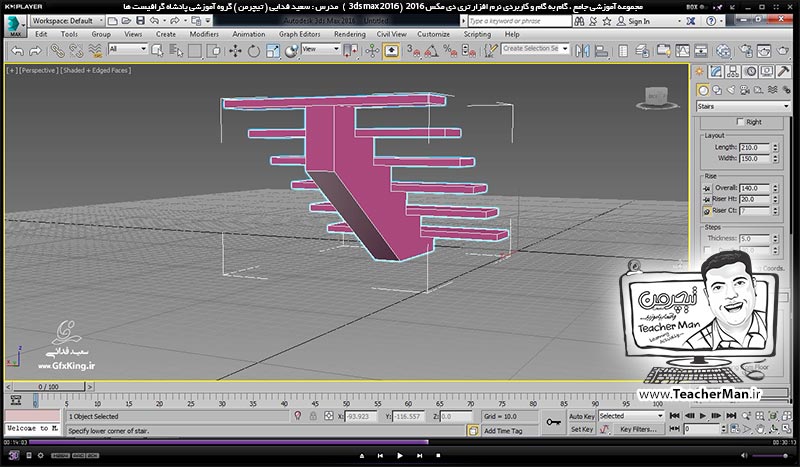Switch to the Utilities hammer tab
The width and height of the screenshot is (800, 467).
coord(783,71)
